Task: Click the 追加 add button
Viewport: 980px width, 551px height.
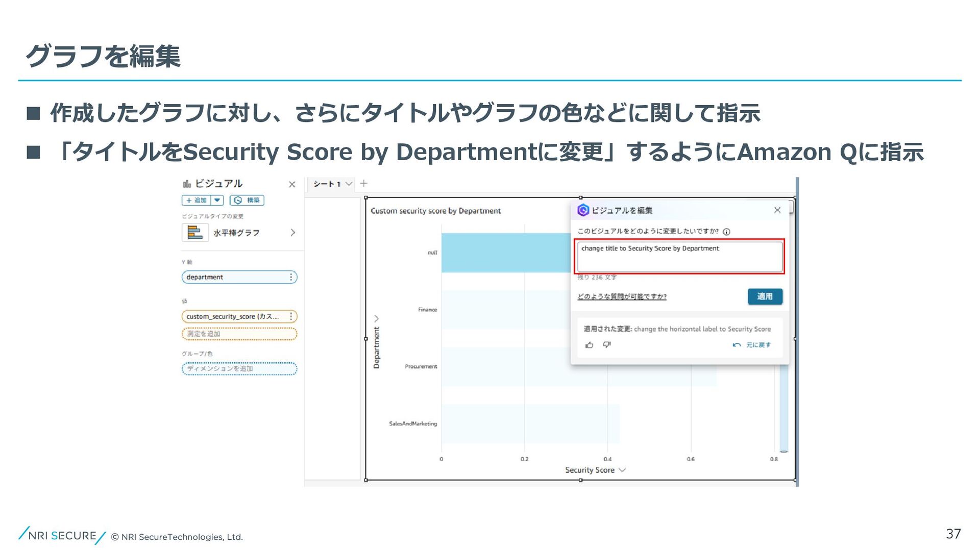Action: [x=197, y=201]
